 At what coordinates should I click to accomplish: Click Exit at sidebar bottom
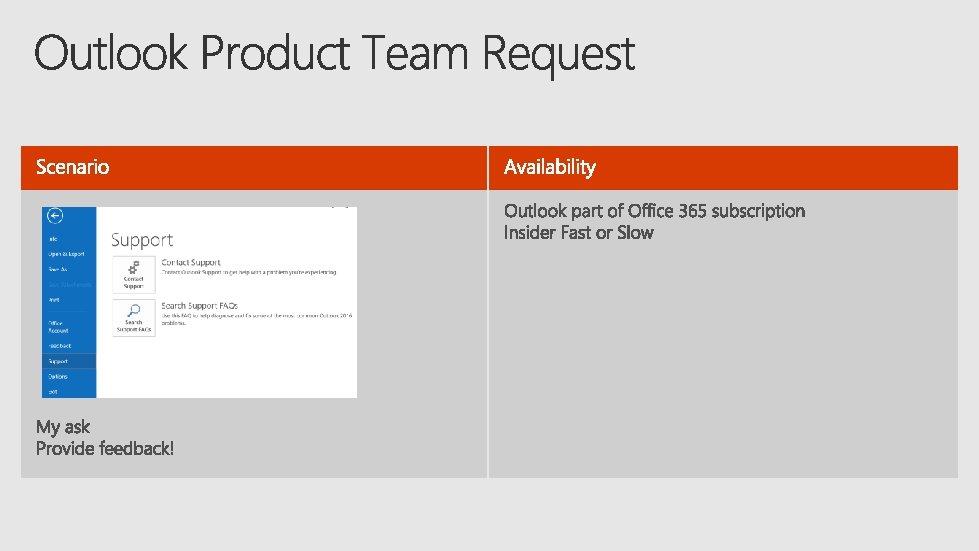53,392
